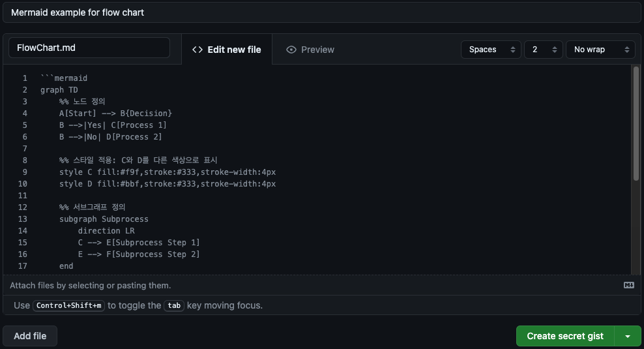Click the code brackets icon on Edit tab
The width and height of the screenshot is (644, 349).
pyautogui.click(x=198, y=50)
